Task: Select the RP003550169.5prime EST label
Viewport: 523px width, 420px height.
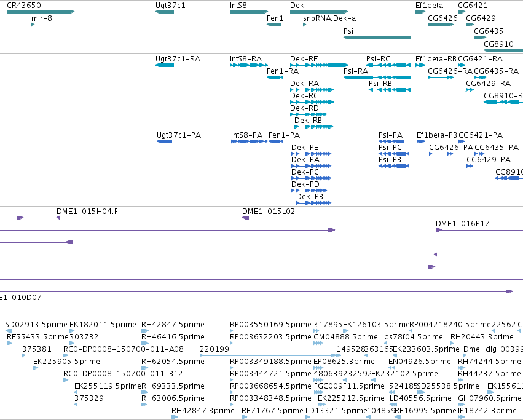Action: 270,325
